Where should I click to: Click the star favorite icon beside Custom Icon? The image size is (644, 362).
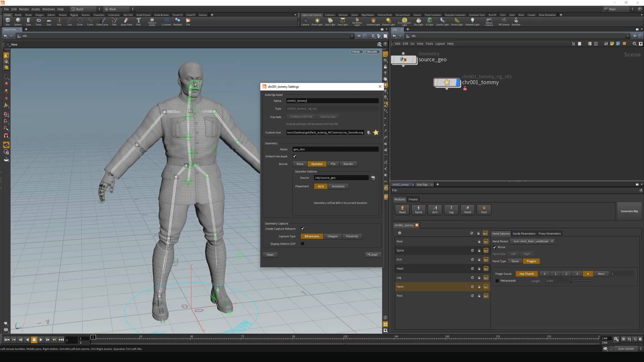[376, 132]
